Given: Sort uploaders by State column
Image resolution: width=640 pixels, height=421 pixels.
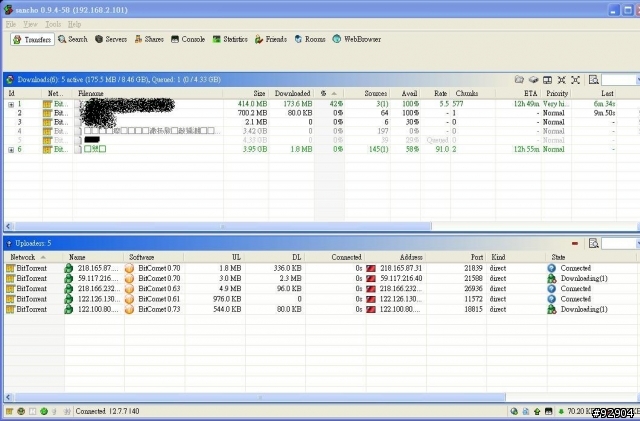Looking at the screenshot, I should tap(591, 257).
